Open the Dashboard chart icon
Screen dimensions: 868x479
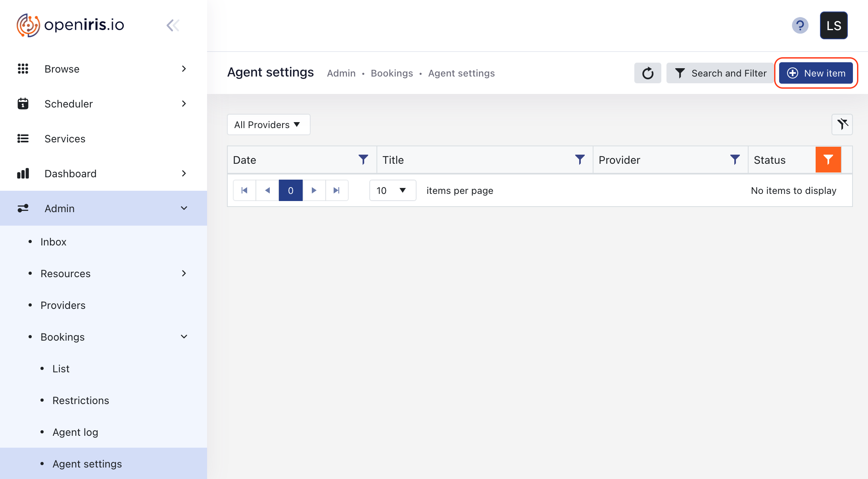23,173
